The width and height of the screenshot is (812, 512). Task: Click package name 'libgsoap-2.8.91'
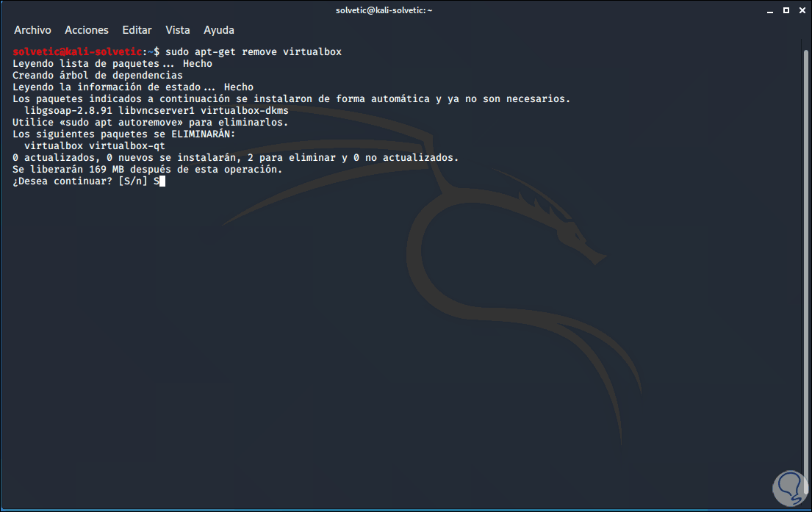(68, 111)
